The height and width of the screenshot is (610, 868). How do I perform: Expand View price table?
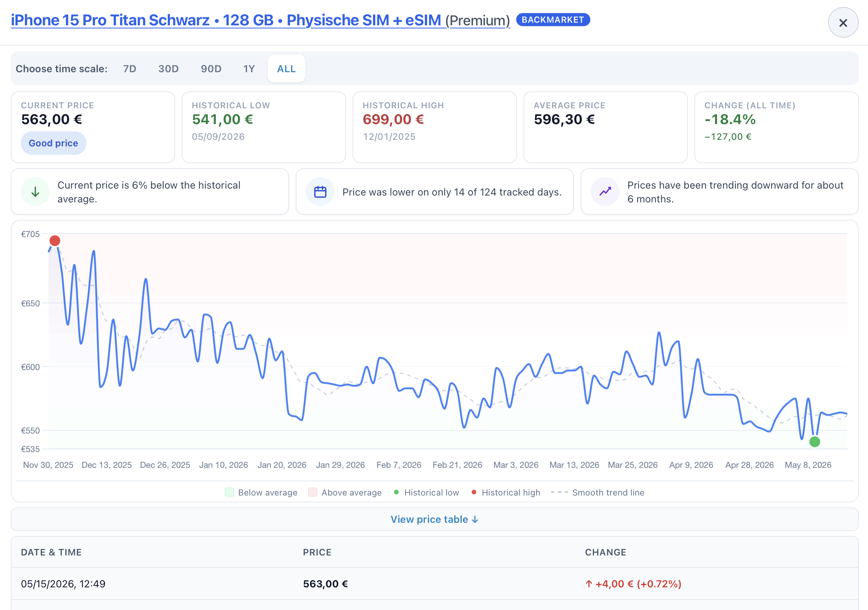pyautogui.click(x=434, y=519)
